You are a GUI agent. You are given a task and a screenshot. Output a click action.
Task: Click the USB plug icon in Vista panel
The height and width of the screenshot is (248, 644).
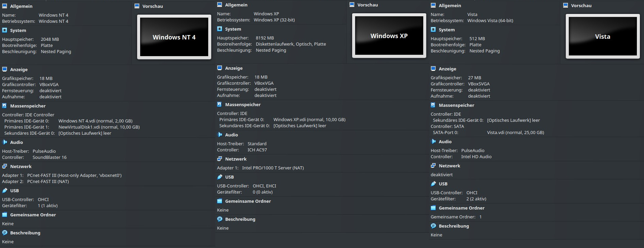433,184
